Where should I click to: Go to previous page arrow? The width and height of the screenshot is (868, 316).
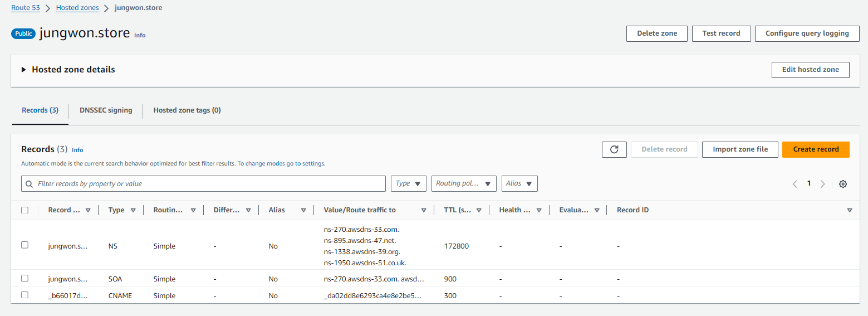(795, 184)
